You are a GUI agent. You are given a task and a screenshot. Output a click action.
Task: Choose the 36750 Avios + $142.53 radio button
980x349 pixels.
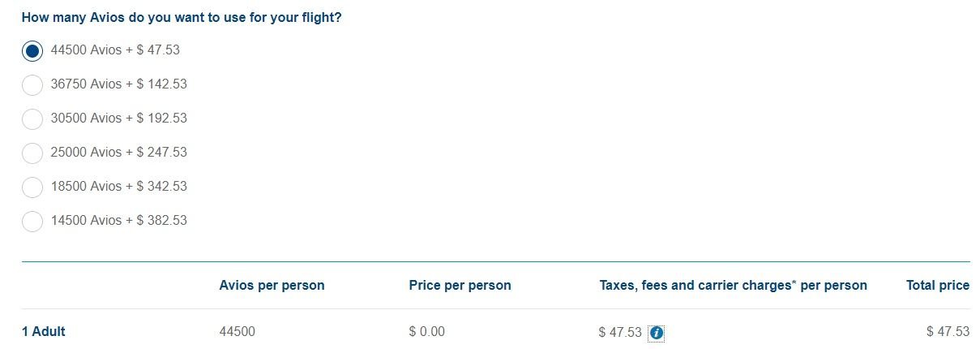[32, 84]
